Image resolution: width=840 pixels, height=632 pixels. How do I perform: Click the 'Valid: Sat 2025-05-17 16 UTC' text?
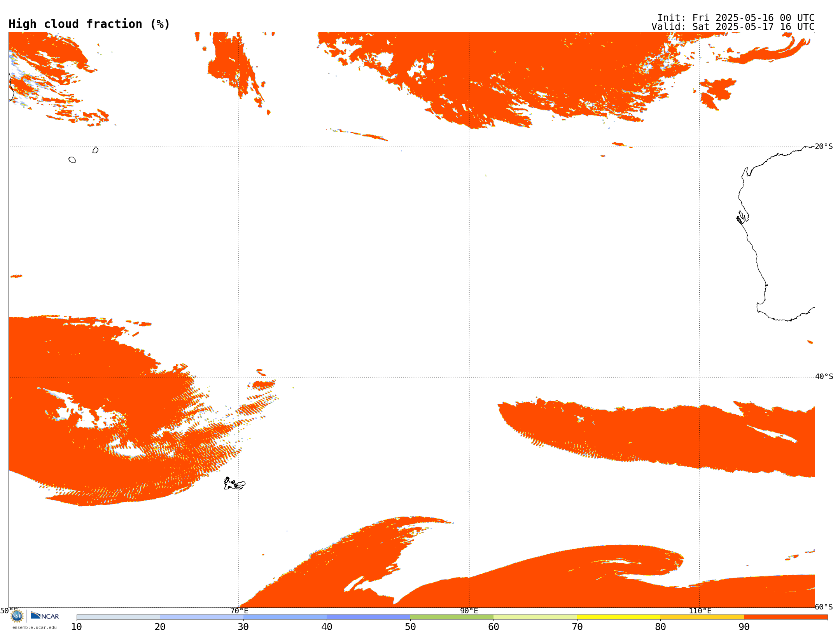733,27
